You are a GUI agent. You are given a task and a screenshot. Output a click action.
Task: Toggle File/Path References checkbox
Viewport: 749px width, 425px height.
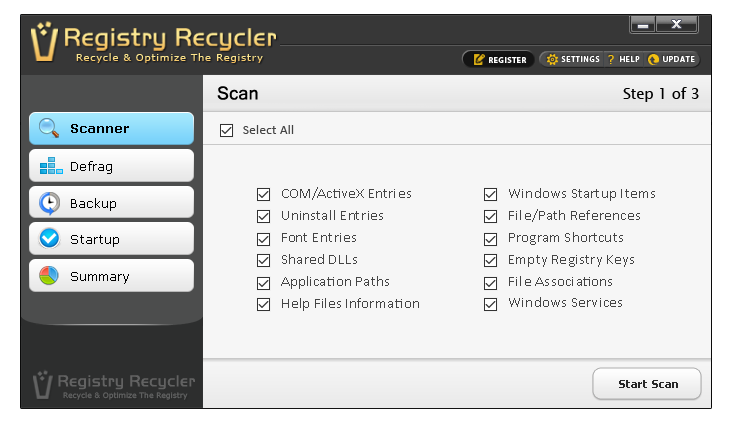click(x=491, y=216)
